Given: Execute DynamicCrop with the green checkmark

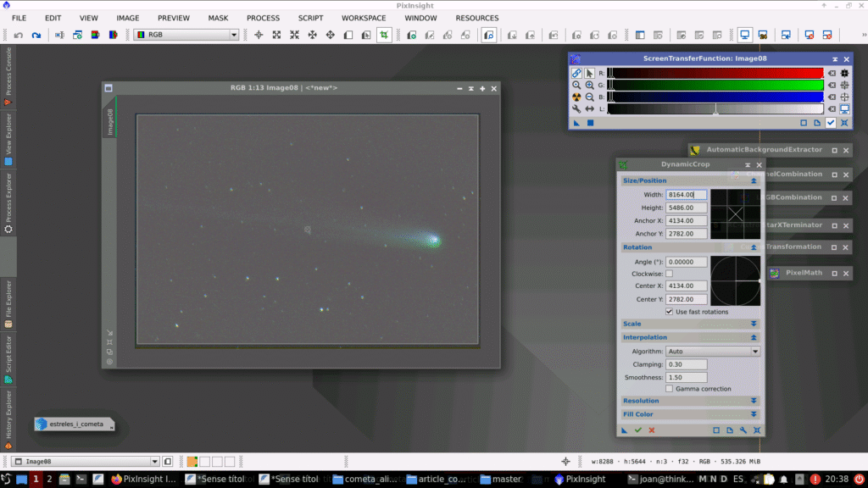Looking at the screenshot, I should pos(637,430).
